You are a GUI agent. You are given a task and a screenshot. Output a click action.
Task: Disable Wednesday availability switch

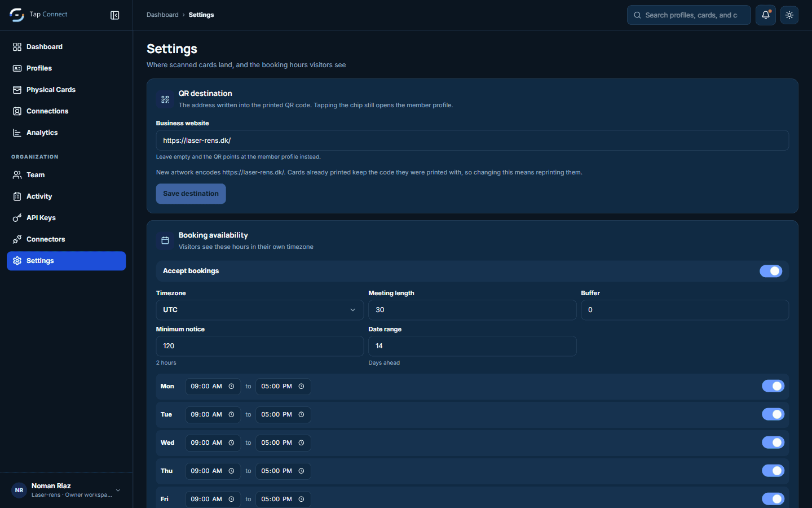(x=773, y=443)
